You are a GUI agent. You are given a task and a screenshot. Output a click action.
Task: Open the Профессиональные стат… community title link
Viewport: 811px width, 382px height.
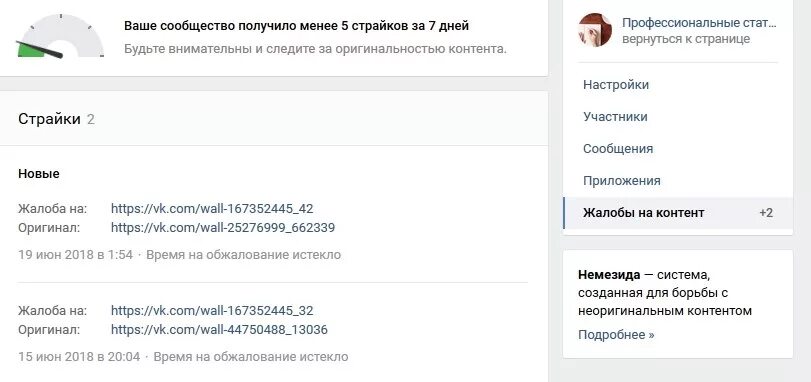[x=699, y=23]
